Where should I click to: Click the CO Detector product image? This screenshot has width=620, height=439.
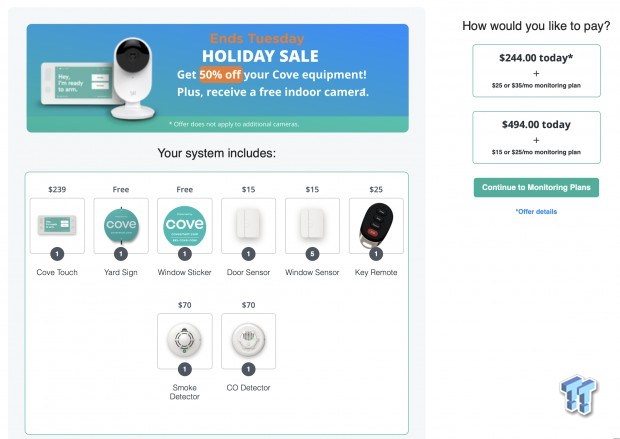(x=248, y=341)
